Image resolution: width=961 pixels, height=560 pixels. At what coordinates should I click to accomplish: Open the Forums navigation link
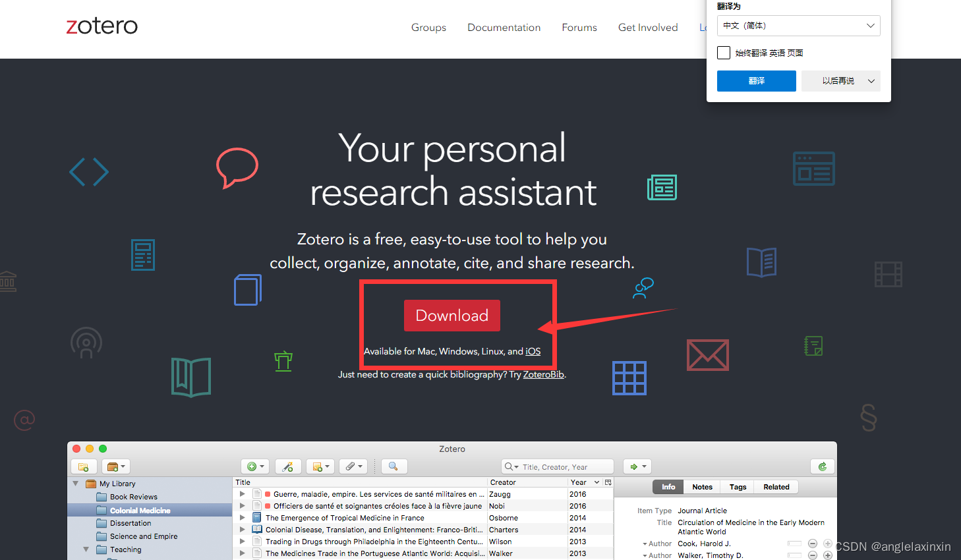point(579,27)
